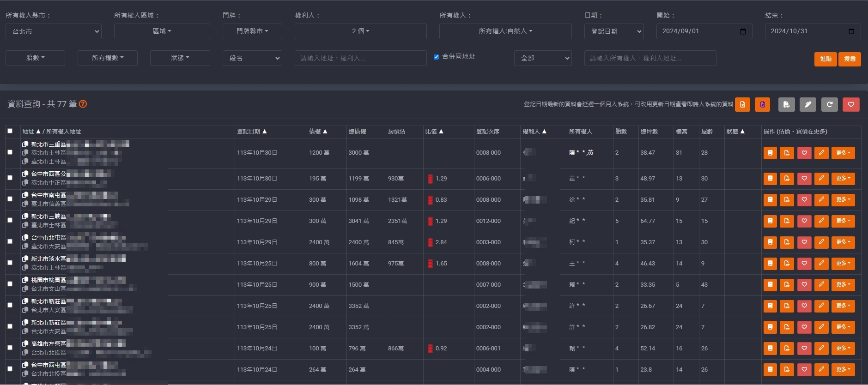The width and height of the screenshot is (868, 385).
Task: Open the 所有權人縣市 台北市 dropdown
Action: (54, 31)
